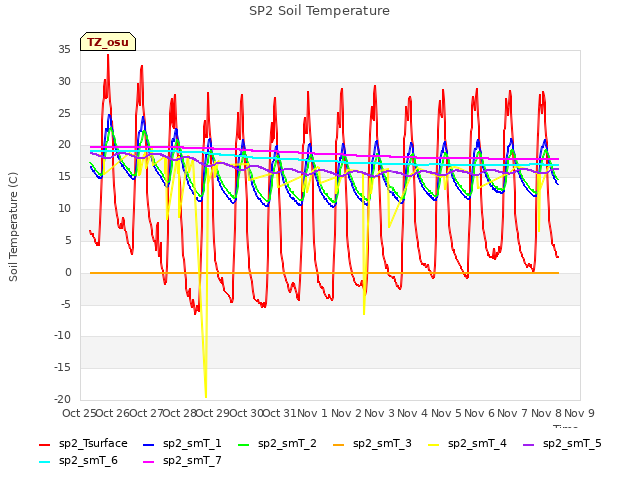This screenshot has height=480, width=640.
Task: Click the Soil Temperature (C) axis label
Action: point(13,227)
